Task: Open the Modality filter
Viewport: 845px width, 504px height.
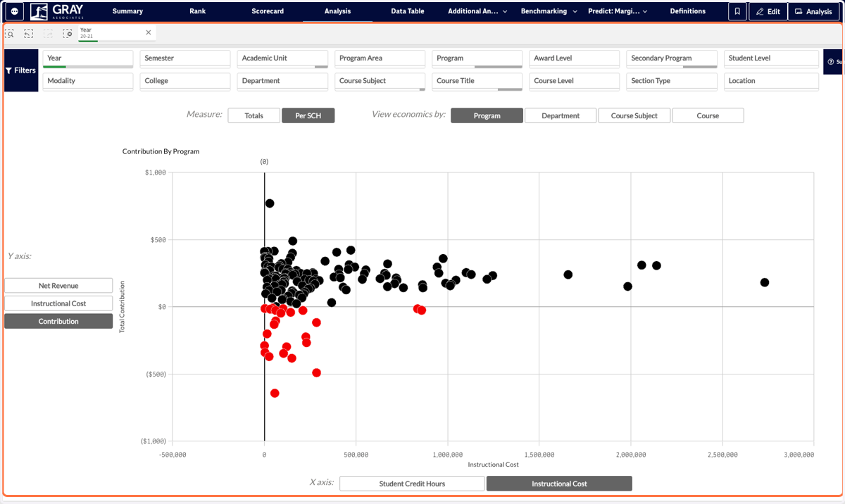Action: (88, 82)
